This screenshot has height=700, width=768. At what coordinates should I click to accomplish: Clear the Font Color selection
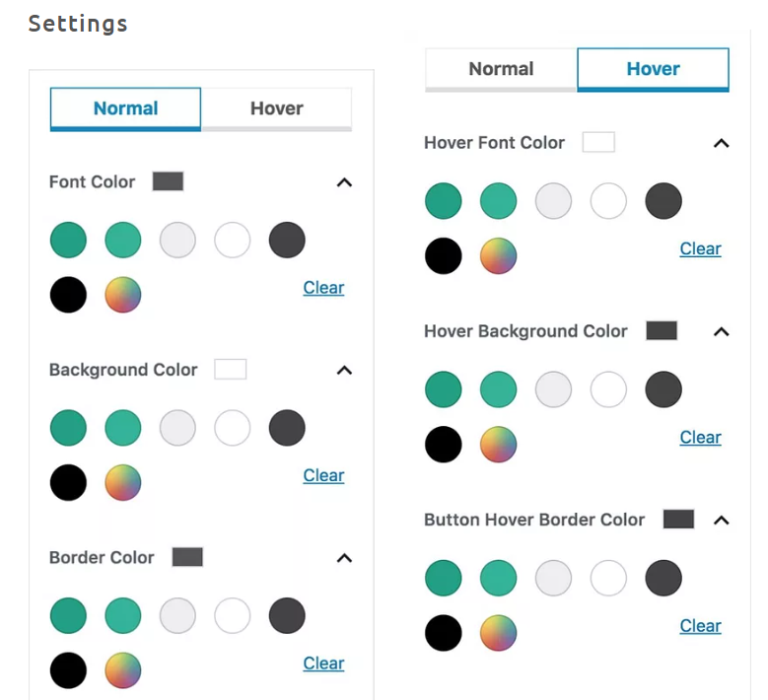click(323, 288)
